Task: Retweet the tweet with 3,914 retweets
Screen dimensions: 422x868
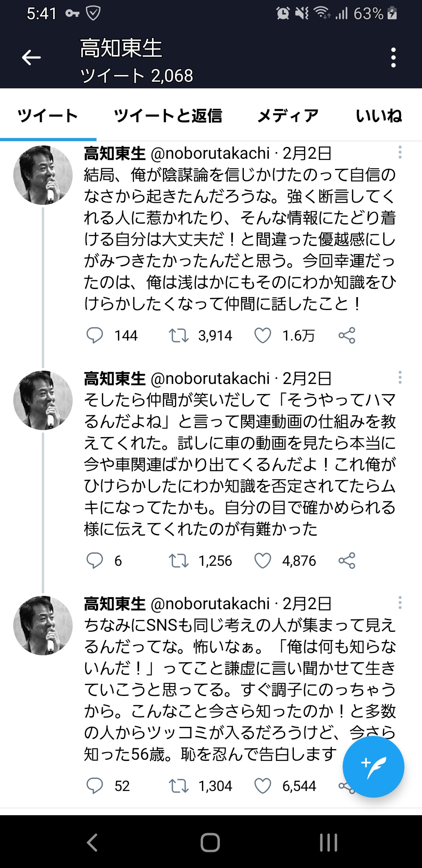Action: tap(179, 335)
